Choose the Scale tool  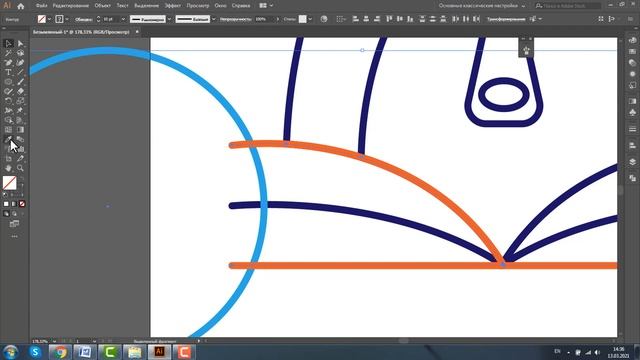(20, 101)
